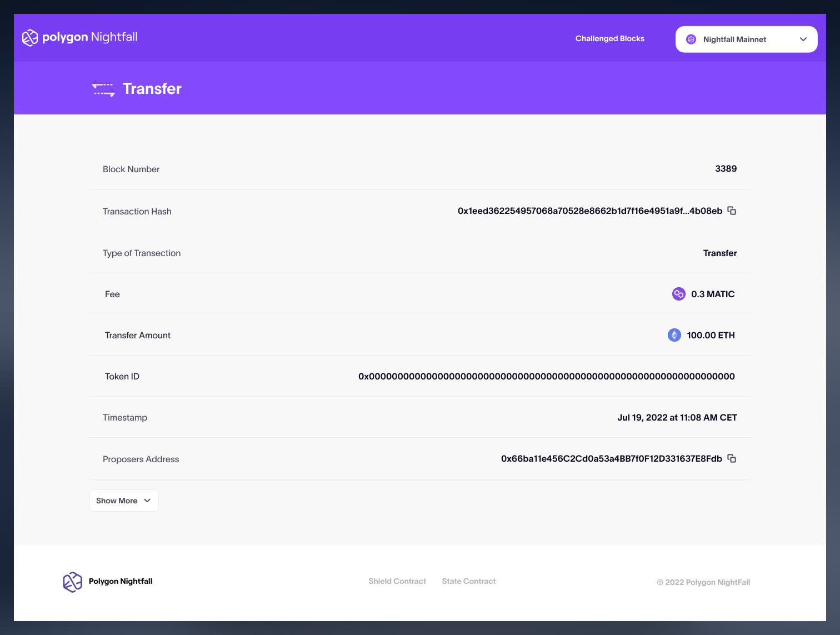840x635 pixels.
Task: Expand details with Show More button
Action: [124, 501]
